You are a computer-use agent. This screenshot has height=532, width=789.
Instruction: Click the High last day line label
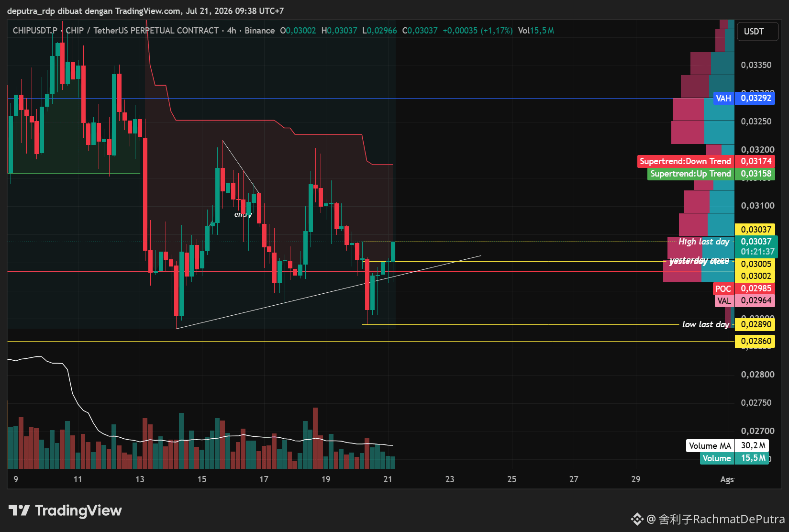(704, 242)
